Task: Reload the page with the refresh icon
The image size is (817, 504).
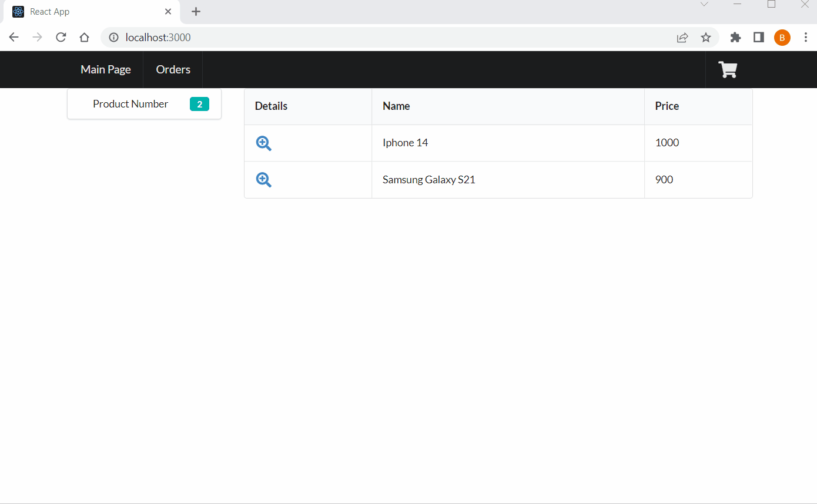Action: point(61,37)
